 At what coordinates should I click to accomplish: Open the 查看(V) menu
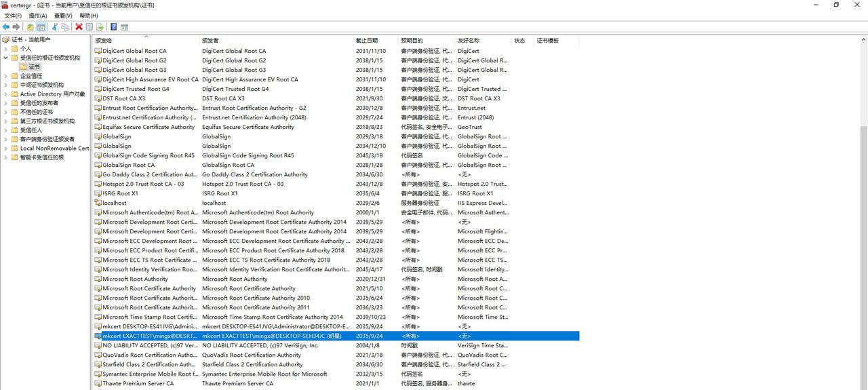click(63, 16)
